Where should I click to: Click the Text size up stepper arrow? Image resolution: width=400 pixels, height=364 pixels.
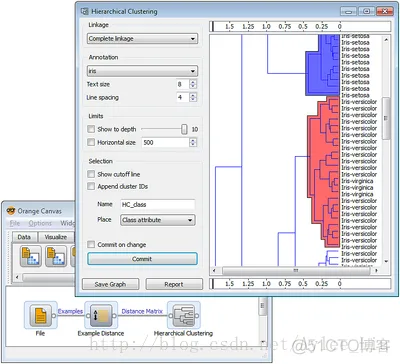pyautogui.click(x=193, y=82)
